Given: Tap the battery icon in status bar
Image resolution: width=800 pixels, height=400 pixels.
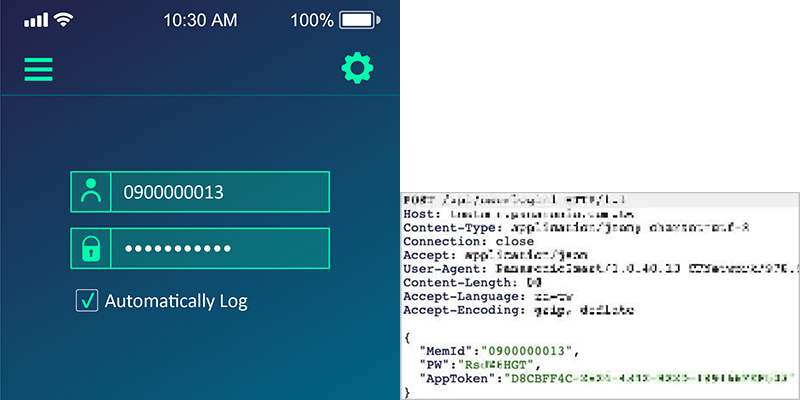Looking at the screenshot, I should pos(359,20).
